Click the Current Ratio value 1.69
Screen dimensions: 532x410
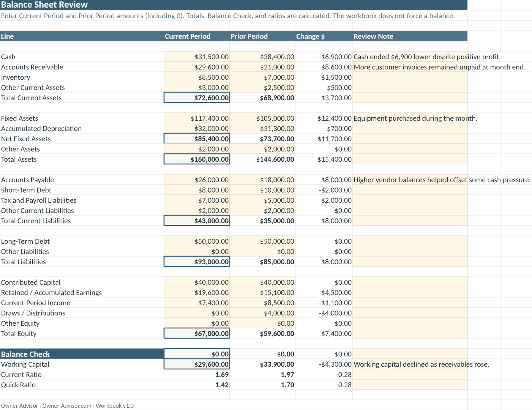click(x=197, y=374)
